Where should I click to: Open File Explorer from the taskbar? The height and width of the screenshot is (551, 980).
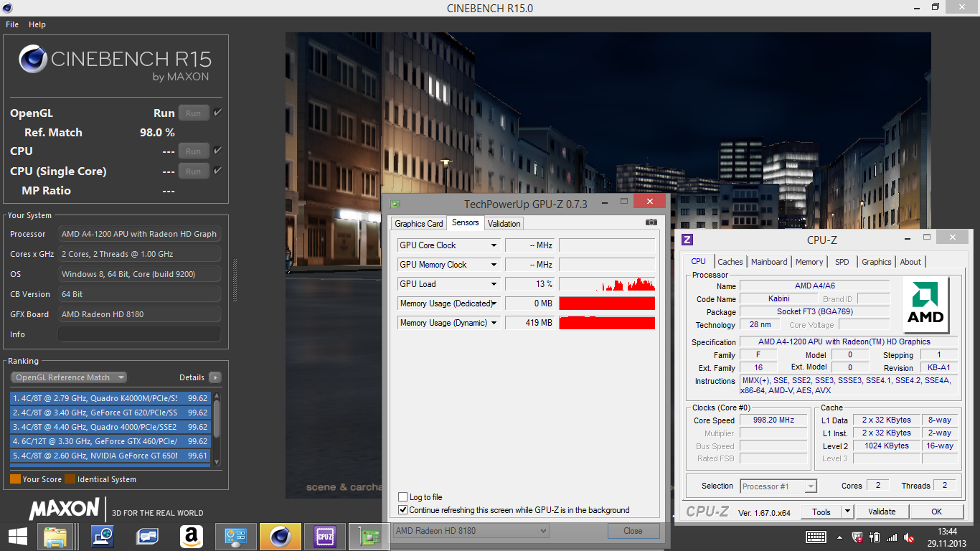[x=56, y=537]
